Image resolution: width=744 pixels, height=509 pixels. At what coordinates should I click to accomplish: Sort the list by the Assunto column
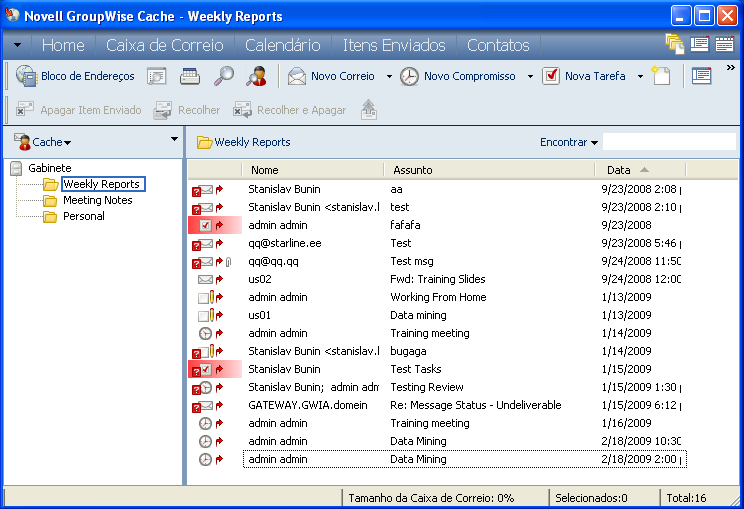pyautogui.click(x=412, y=170)
